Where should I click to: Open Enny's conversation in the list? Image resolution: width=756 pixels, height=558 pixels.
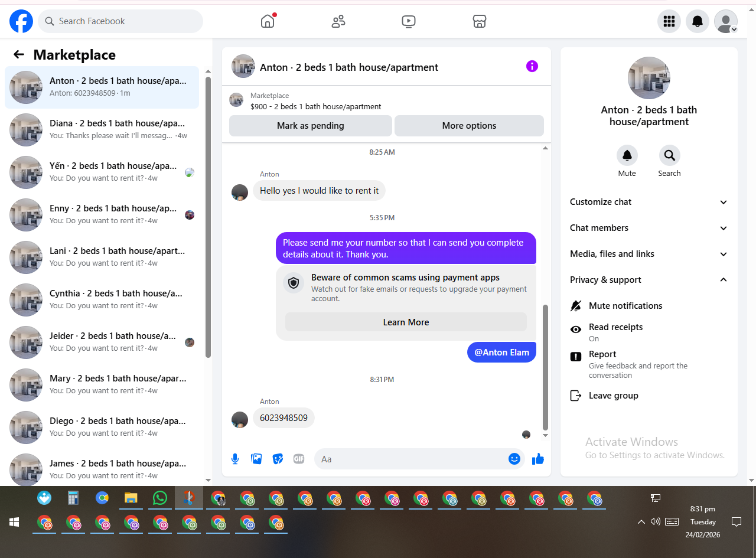(102, 215)
